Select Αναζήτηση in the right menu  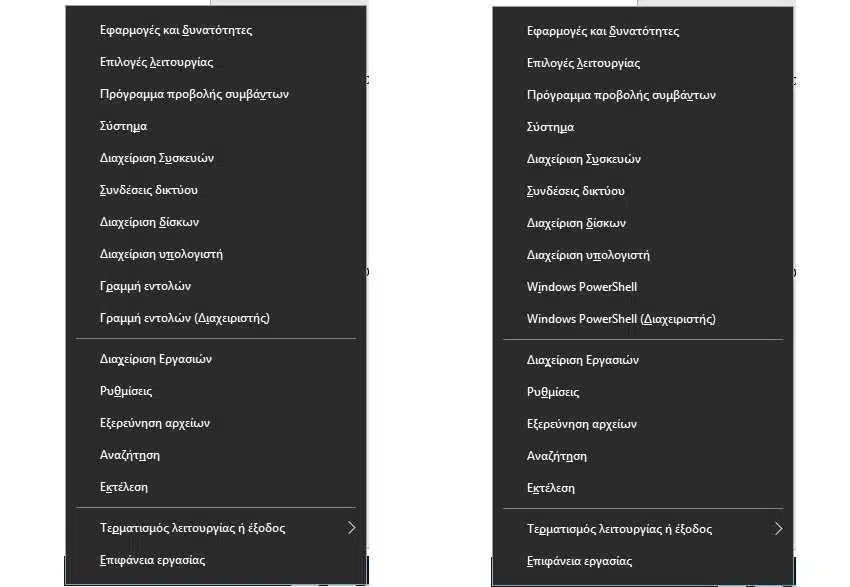click(x=643, y=456)
